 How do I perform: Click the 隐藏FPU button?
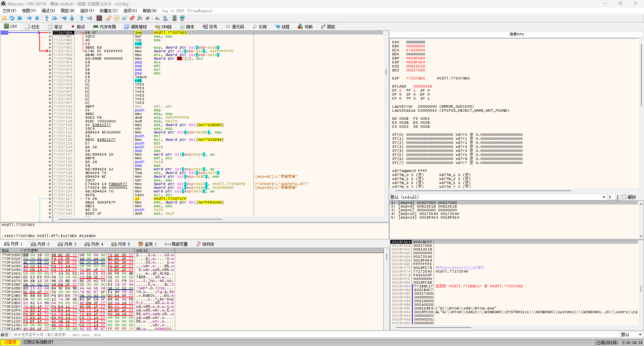click(517, 34)
